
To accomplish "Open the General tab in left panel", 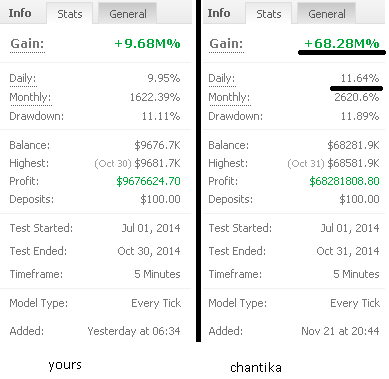I will pos(128,14).
